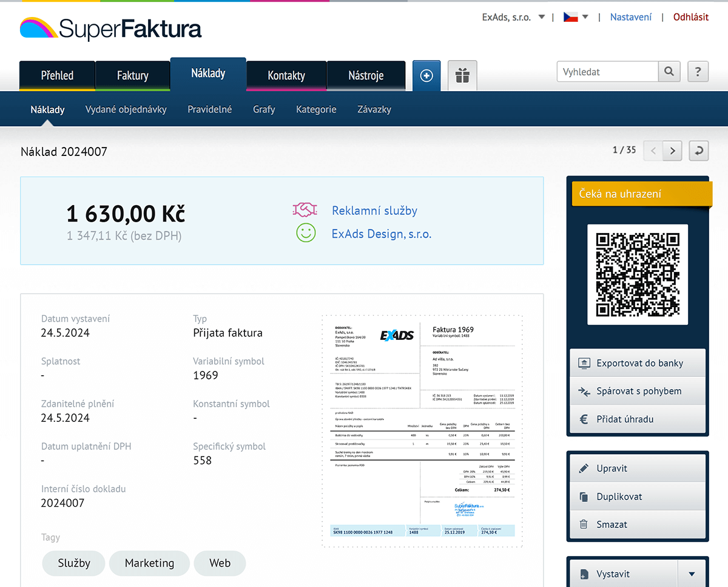Image resolution: width=728 pixels, height=587 pixels.
Task: Click the Web tag
Action: [220, 563]
